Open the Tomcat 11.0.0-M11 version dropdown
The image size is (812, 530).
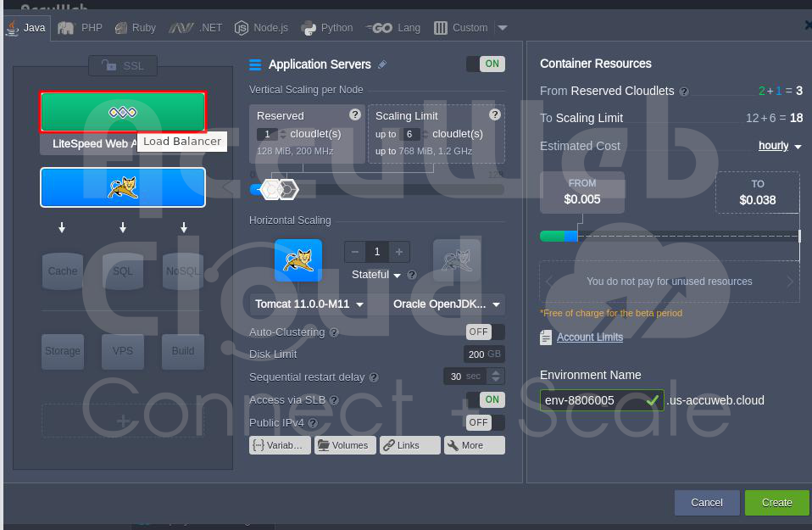[x=309, y=304]
